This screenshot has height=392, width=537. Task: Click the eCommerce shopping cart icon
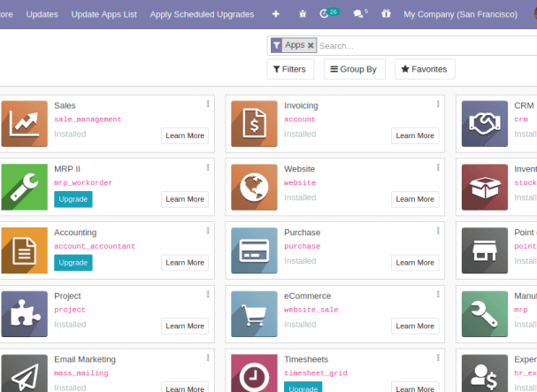(254, 314)
